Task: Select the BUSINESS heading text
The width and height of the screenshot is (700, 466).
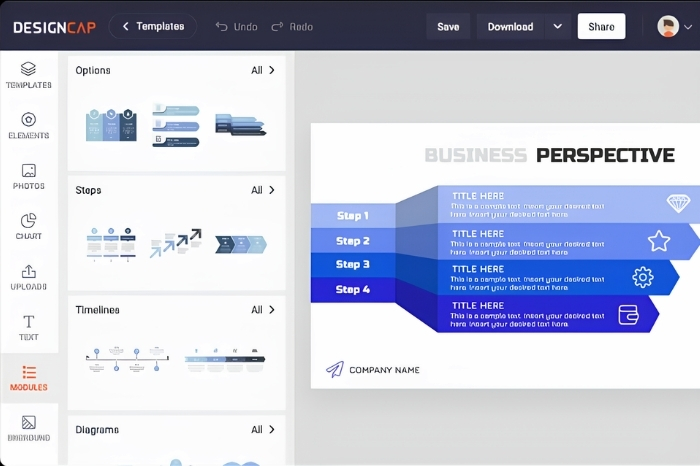Action: [476, 155]
